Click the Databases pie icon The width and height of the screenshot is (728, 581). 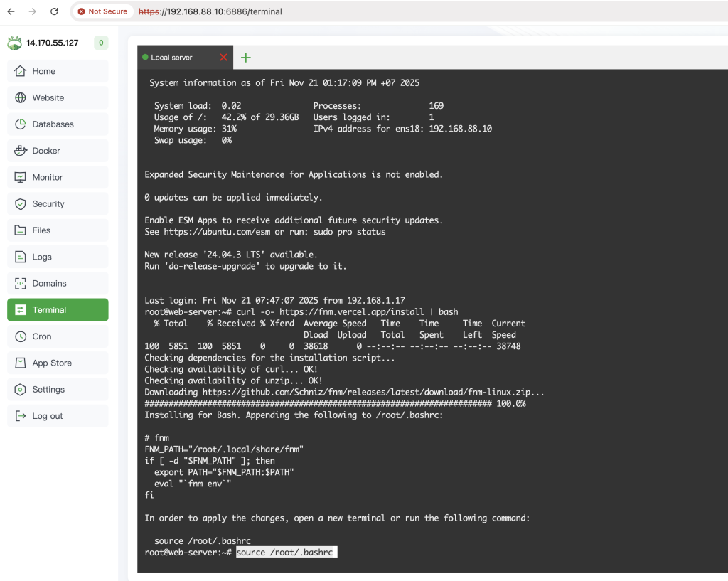(x=20, y=124)
